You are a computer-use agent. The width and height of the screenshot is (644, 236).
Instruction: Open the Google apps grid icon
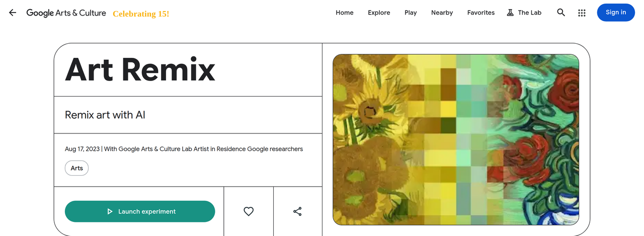582,13
